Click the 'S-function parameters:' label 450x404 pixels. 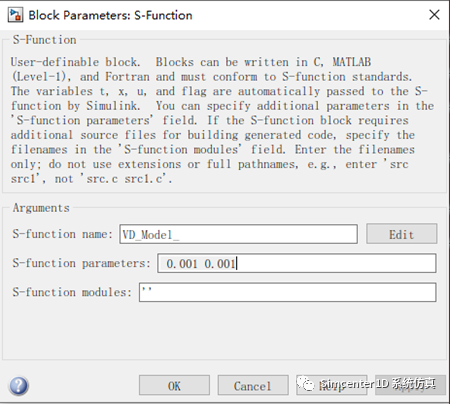81,263
